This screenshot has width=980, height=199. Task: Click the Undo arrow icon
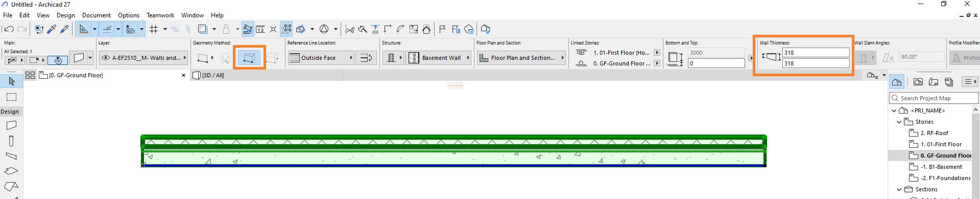pyautogui.click(x=9, y=29)
